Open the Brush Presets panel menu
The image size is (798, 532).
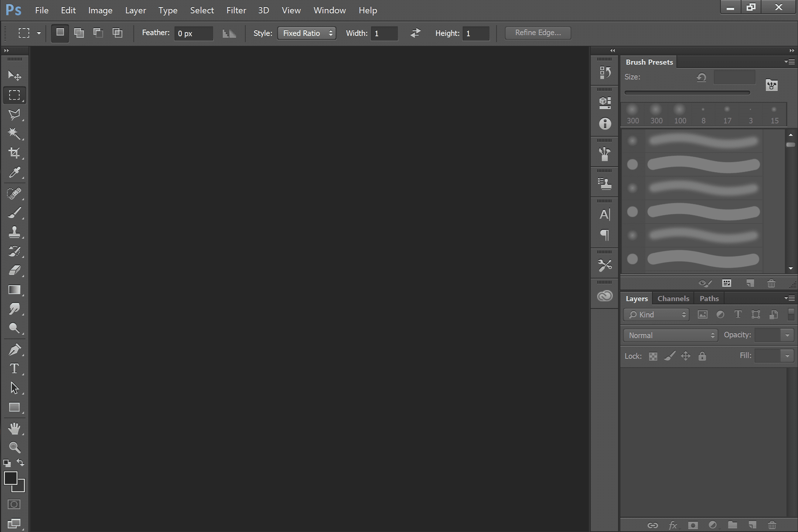[790, 62]
